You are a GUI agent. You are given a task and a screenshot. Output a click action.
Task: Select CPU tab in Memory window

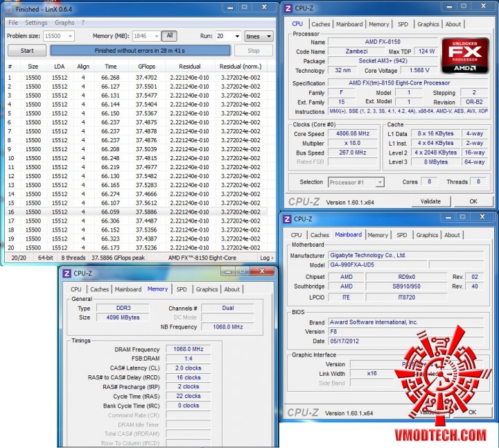tap(76, 289)
